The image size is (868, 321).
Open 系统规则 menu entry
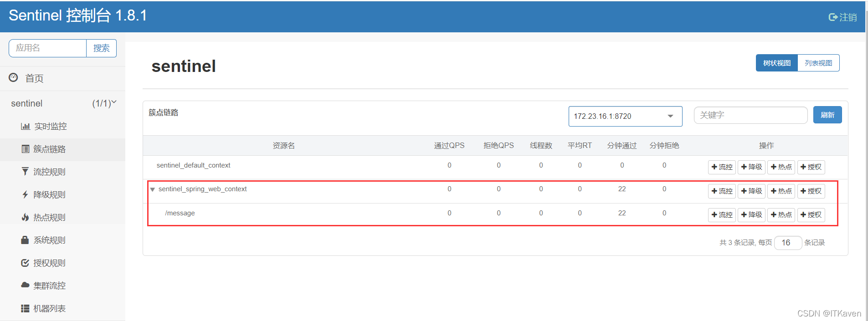point(49,240)
